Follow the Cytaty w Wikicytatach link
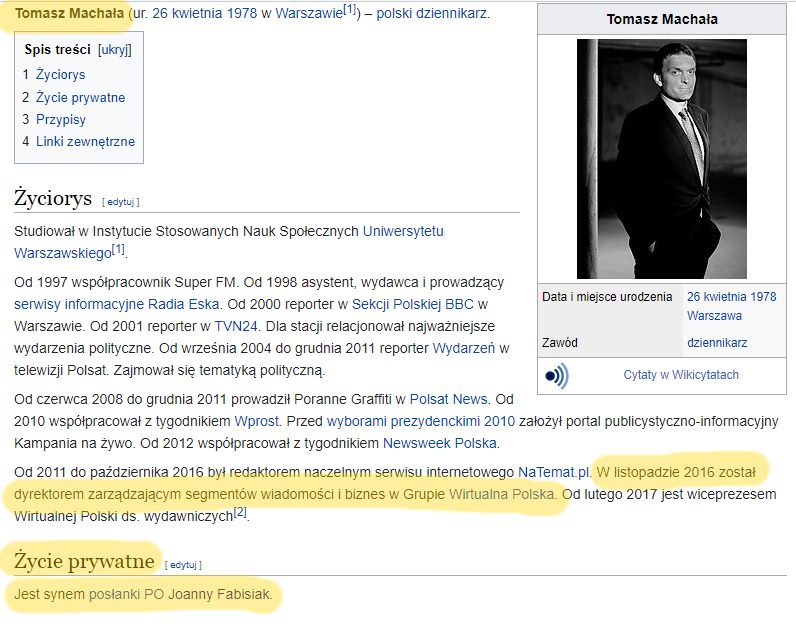796x629 pixels. click(681, 375)
